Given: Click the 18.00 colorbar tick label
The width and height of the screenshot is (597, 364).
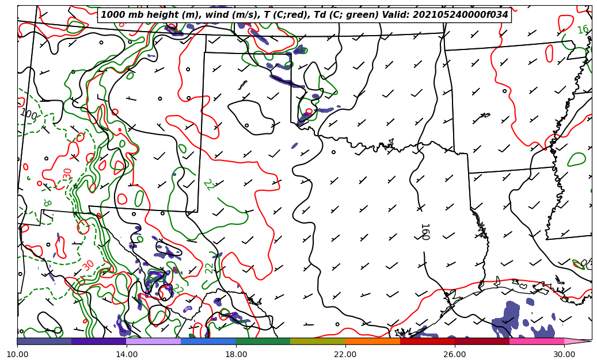Looking at the screenshot, I should 236,355.
